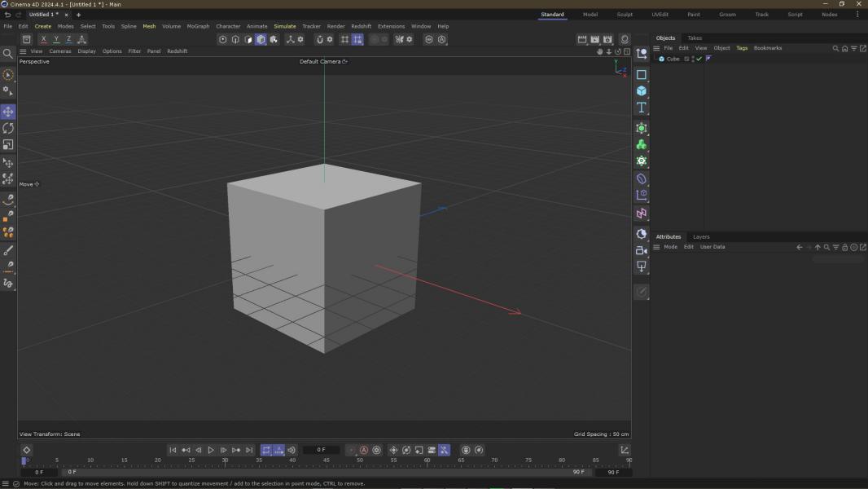This screenshot has width=868, height=489.
Task: Open the Spline menu
Action: [129, 26]
